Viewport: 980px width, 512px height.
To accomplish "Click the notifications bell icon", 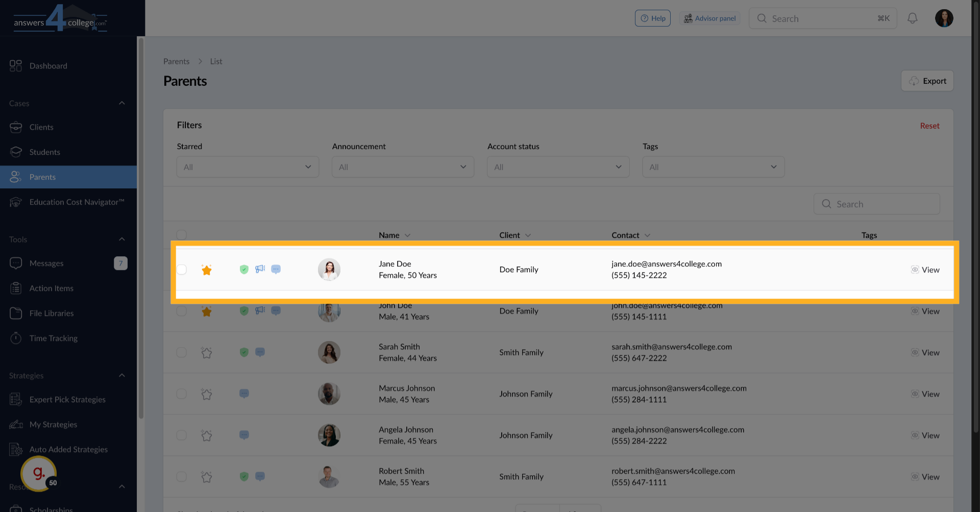I will pos(912,18).
